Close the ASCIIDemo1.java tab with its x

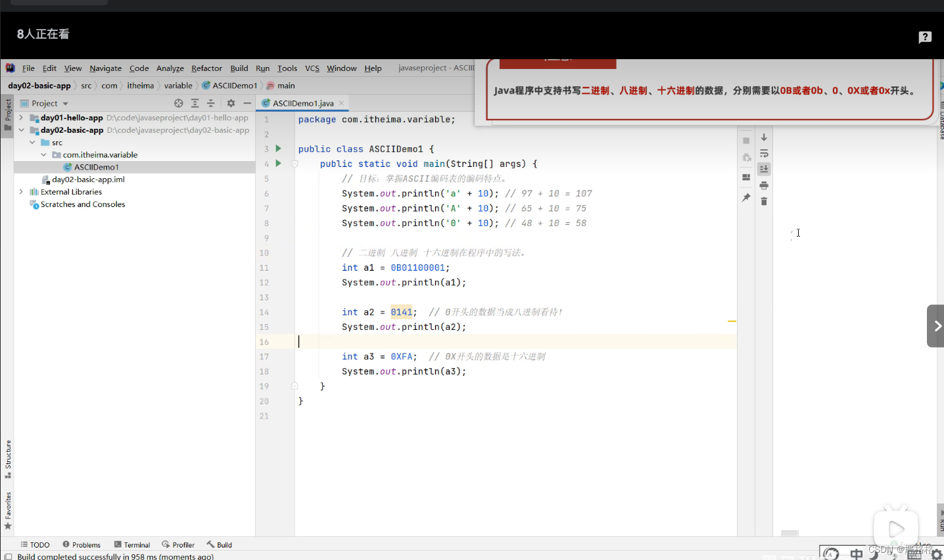(x=341, y=103)
